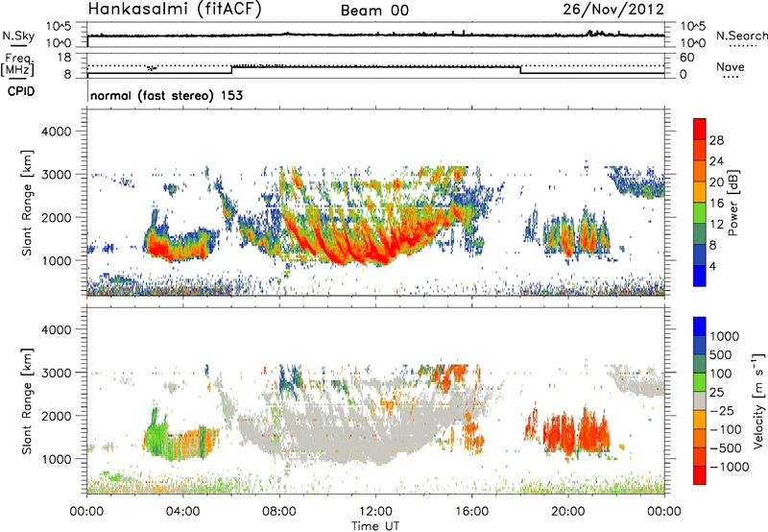Click the 1000 tick on velocity colorbar
The height and width of the screenshot is (532, 768).
[725, 336]
